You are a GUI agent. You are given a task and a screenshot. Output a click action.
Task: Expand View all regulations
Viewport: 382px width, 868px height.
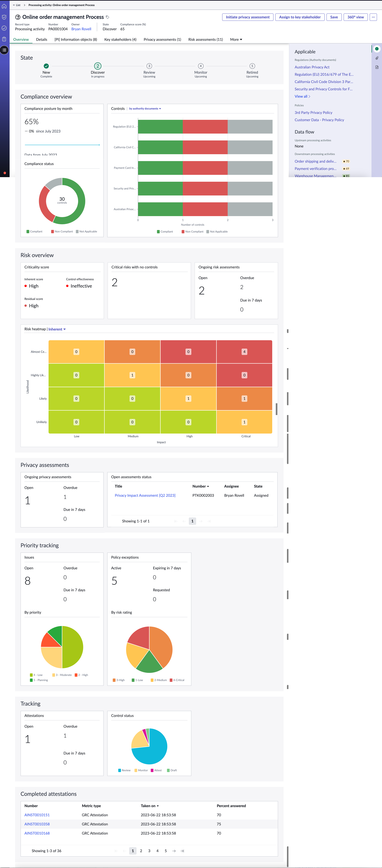coord(302,96)
